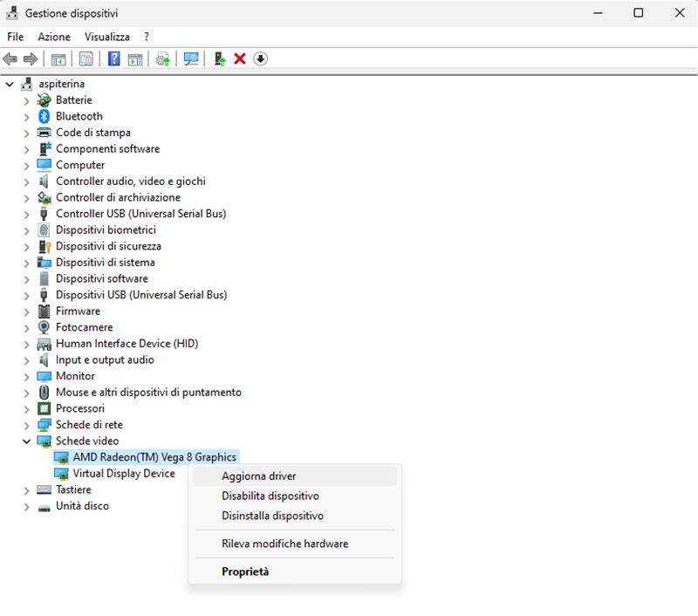Click the red X uninstall device toolbar icon

coord(239,59)
